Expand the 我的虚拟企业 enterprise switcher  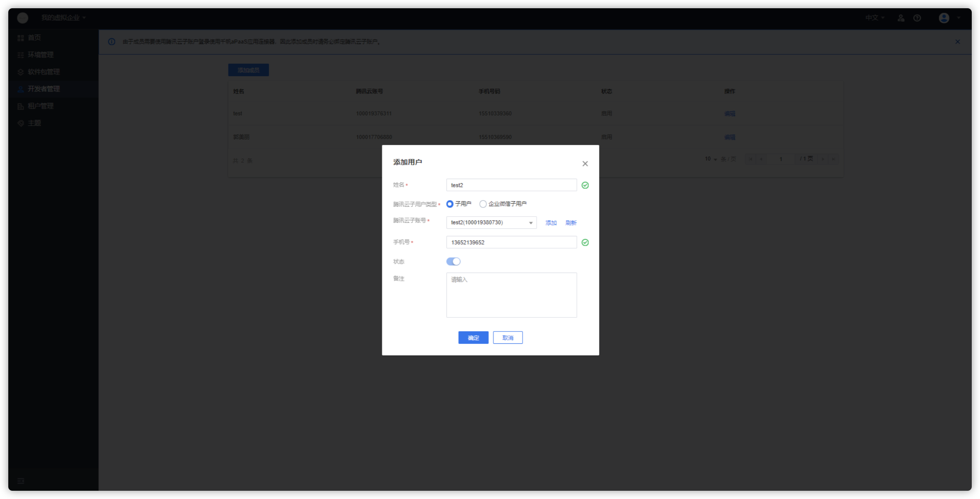click(63, 18)
